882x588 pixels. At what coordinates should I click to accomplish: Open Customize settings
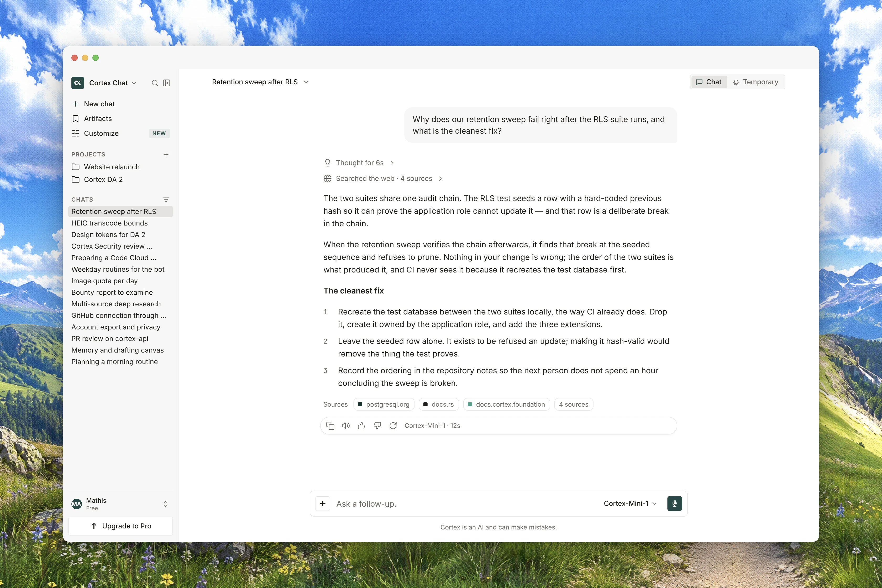click(x=120, y=133)
